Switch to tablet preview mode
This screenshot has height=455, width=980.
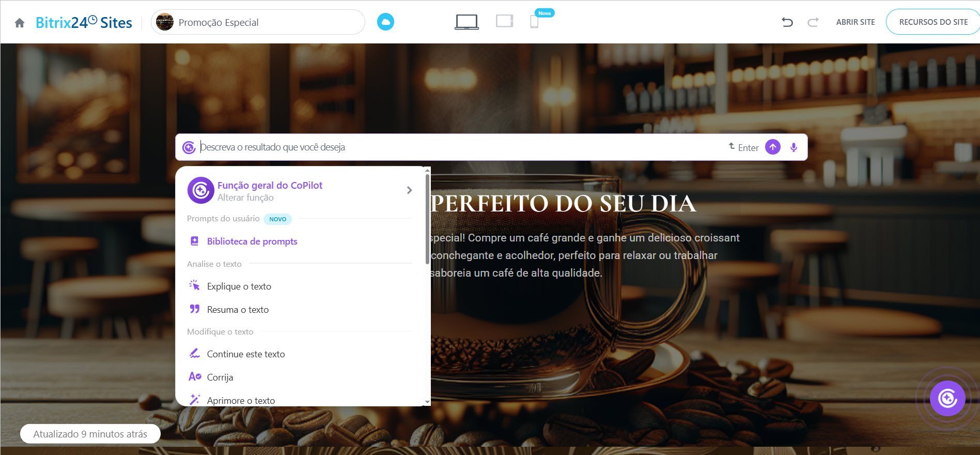504,22
